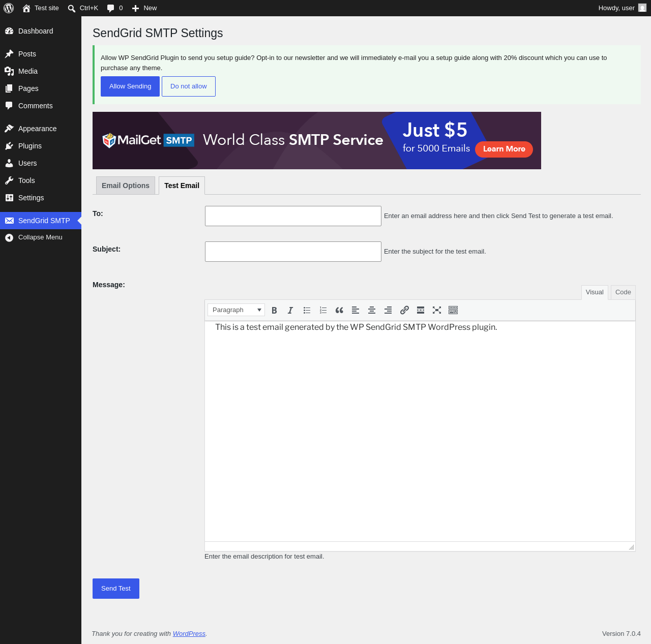Open Pages in the sidebar
The width and height of the screenshot is (651, 644).
coord(41,88)
